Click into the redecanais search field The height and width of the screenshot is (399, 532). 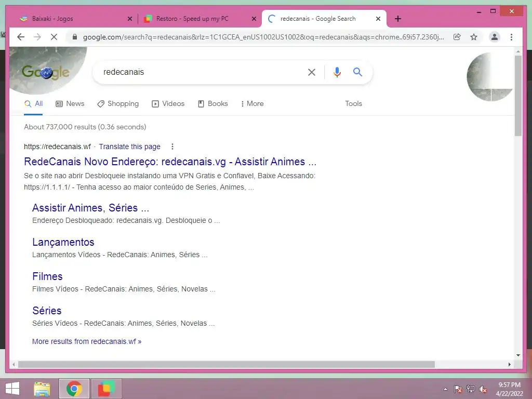point(200,72)
